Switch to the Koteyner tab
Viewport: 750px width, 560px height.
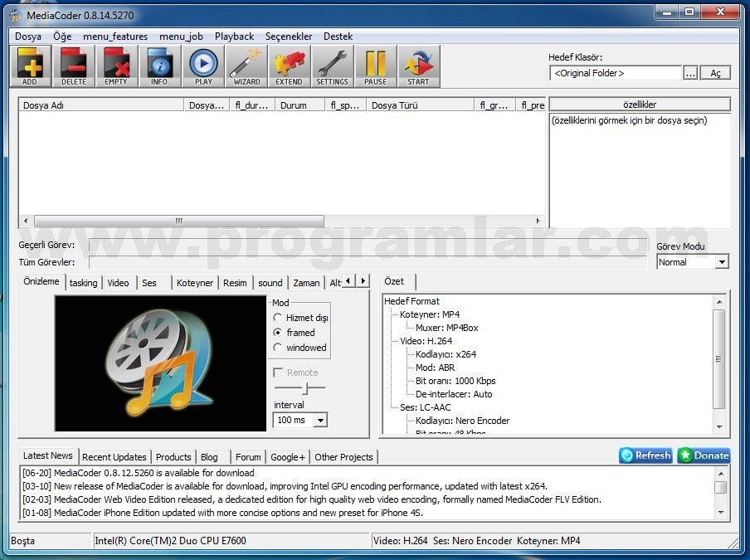click(x=195, y=283)
